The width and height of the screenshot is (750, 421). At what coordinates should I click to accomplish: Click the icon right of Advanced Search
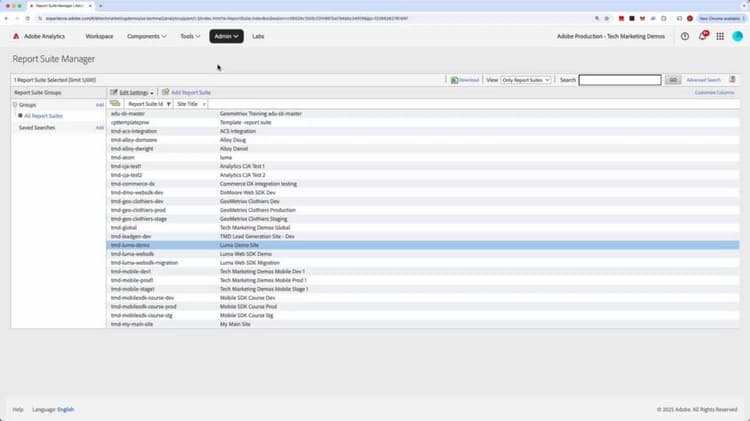(732, 79)
